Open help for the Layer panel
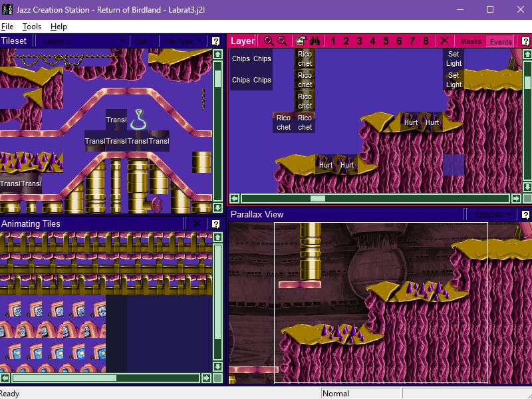This screenshot has height=399, width=532. pyautogui.click(x=525, y=41)
